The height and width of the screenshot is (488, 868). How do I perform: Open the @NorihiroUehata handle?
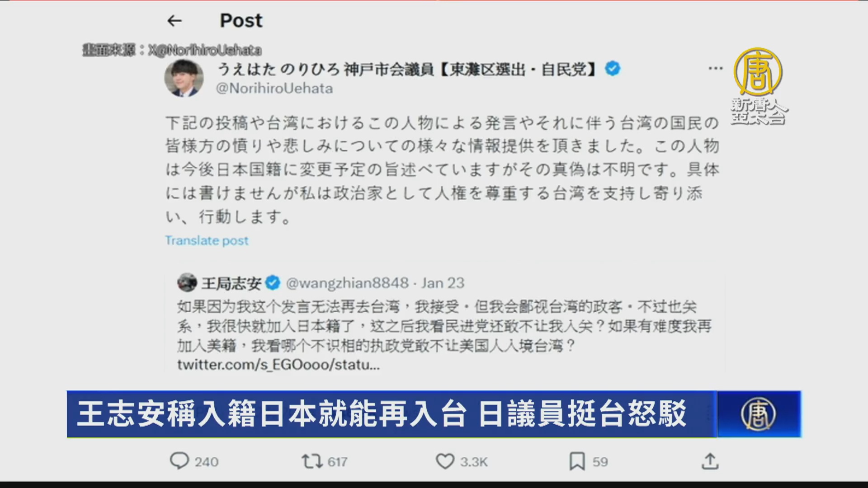274,88
